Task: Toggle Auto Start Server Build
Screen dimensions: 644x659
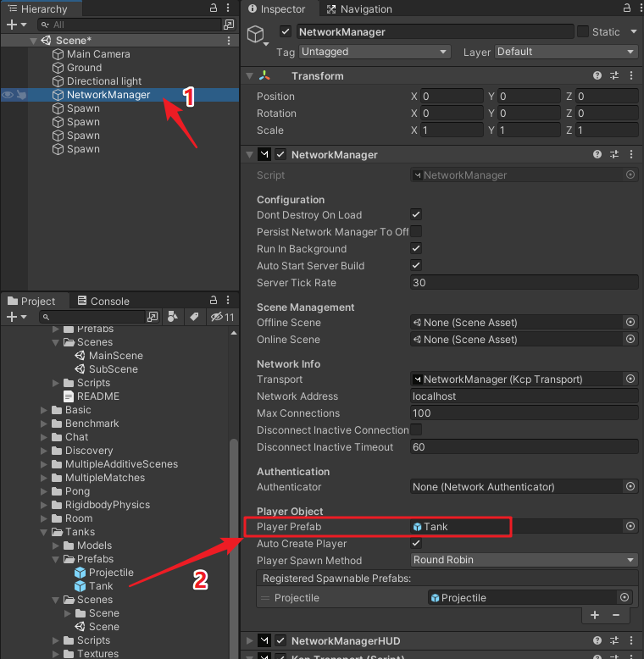Action: pos(416,266)
